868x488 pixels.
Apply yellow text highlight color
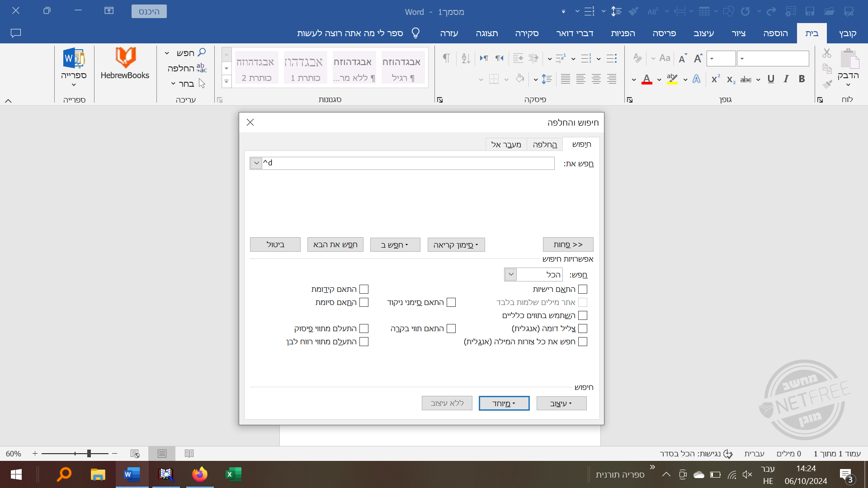click(672, 79)
